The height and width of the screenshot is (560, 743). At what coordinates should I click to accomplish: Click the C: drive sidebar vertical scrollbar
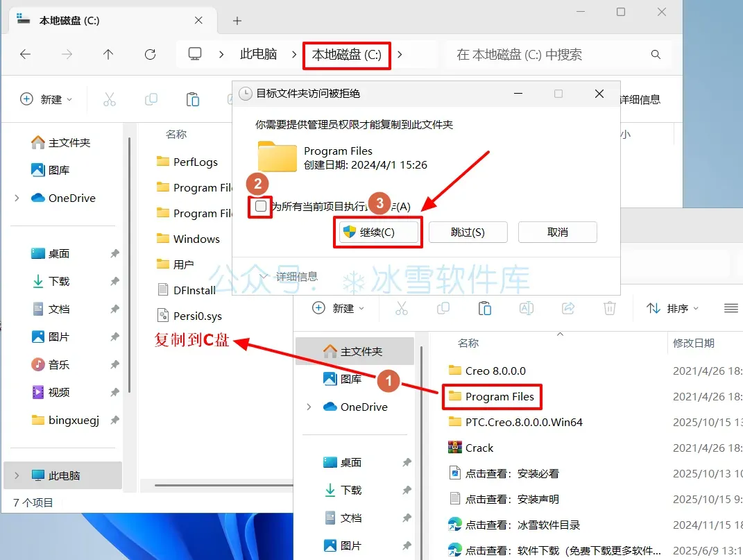click(x=129, y=266)
